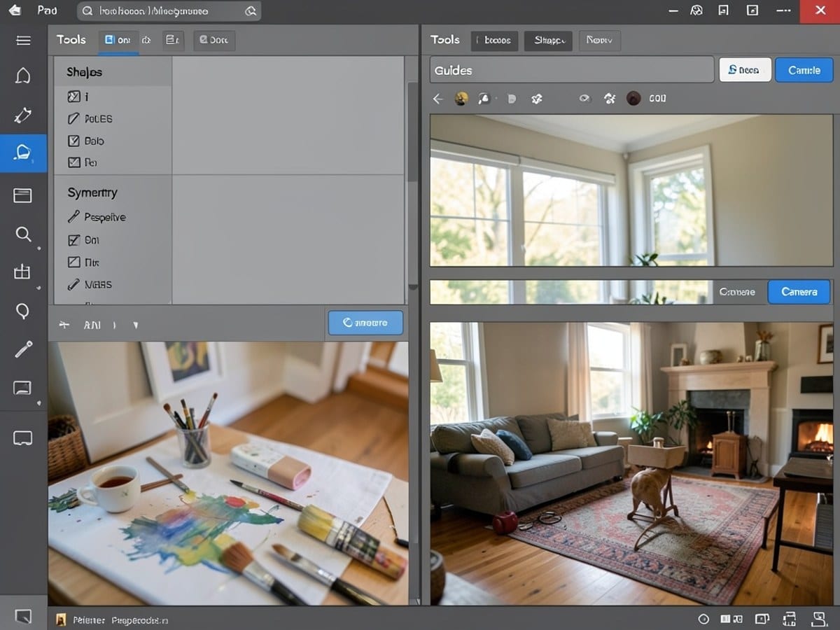Click the icon at the search field's right end

click(x=251, y=11)
